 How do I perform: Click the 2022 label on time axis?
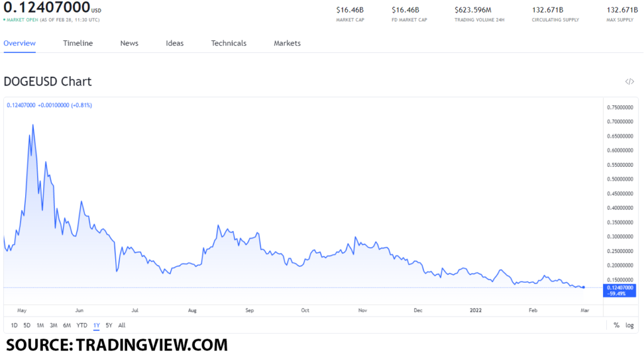[x=475, y=310]
